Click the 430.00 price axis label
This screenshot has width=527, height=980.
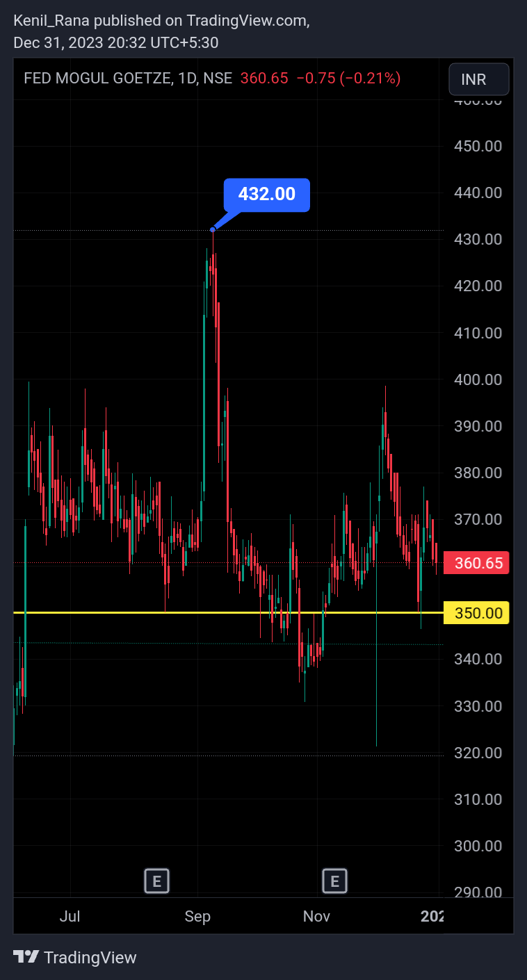(478, 239)
